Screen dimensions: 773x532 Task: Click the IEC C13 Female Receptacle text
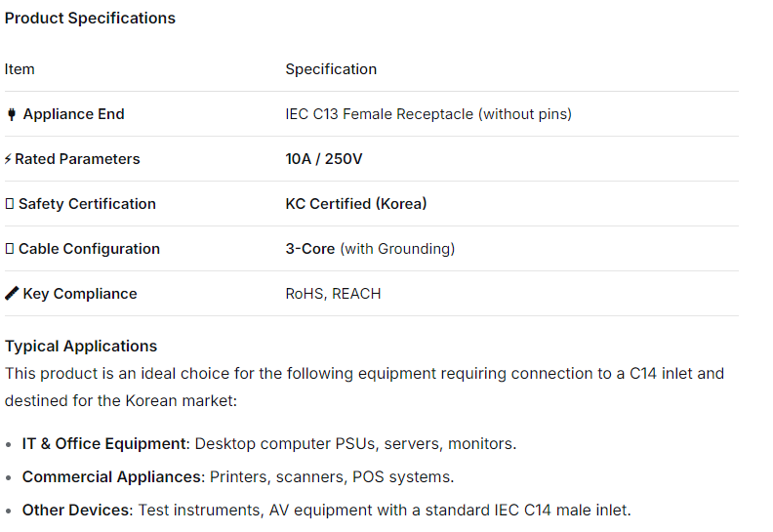coord(427,114)
